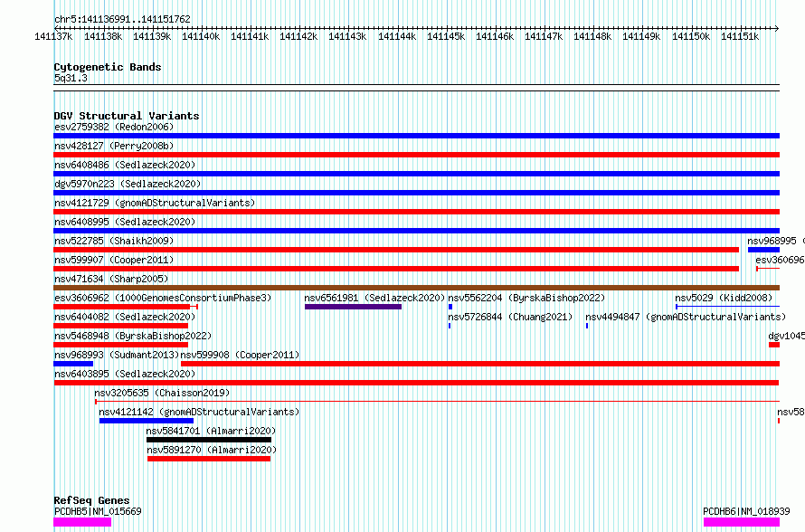
Task: Open the nsv4494847 (gnomADStructuralVariants) label
Action: point(686,317)
